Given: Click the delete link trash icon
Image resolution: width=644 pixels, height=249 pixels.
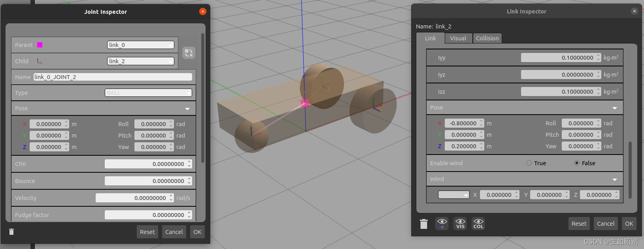Looking at the screenshot, I should tap(423, 224).
